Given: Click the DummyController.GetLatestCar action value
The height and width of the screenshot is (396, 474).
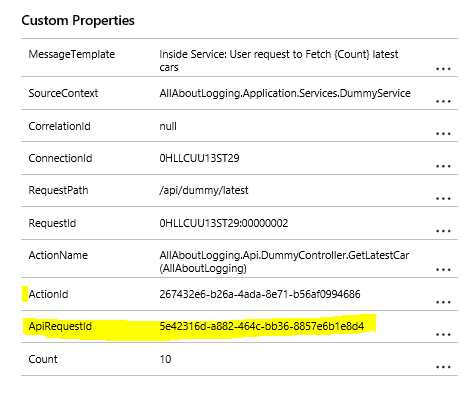Looking at the screenshot, I should [x=284, y=262].
